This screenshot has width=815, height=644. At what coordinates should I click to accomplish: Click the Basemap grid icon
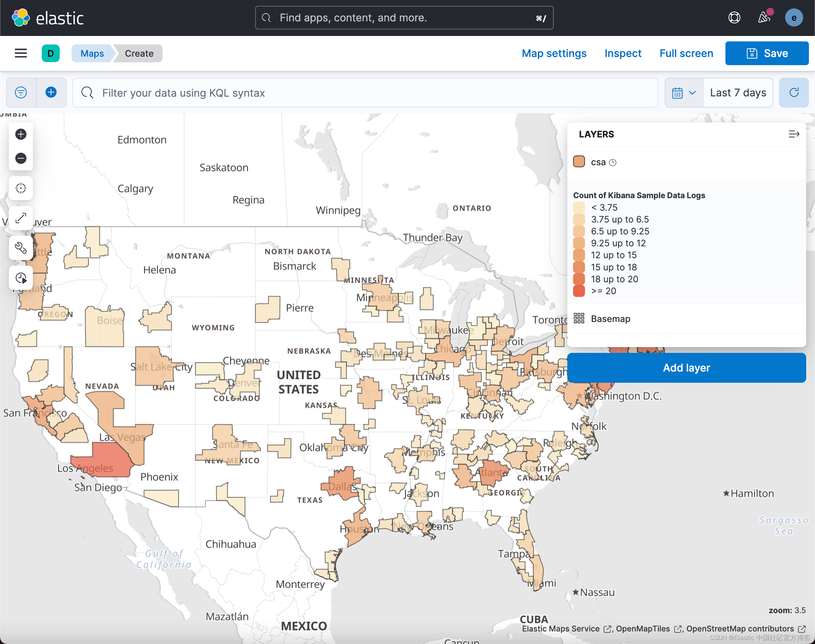pyautogui.click(x=580, y=318)
